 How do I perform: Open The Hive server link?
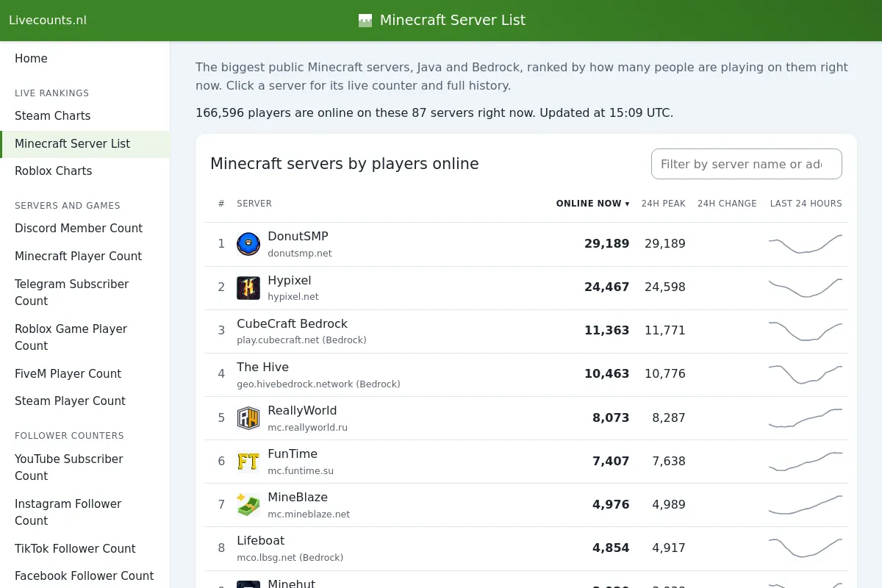(x=262, y=367)
